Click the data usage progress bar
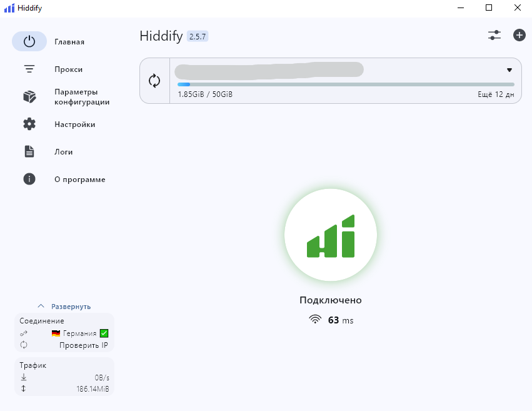The height and width of the screenshot is (411, 532). coord(346,84)
